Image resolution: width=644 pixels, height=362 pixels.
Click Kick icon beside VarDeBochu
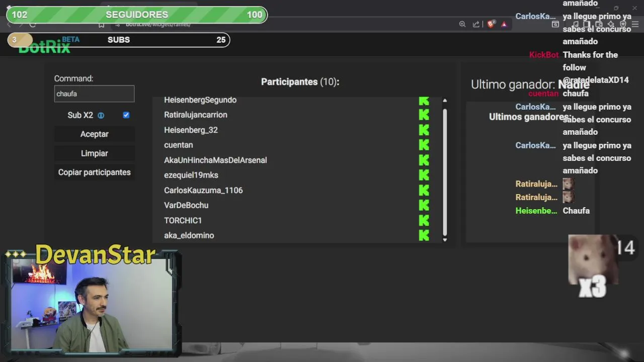pos(424,205)
